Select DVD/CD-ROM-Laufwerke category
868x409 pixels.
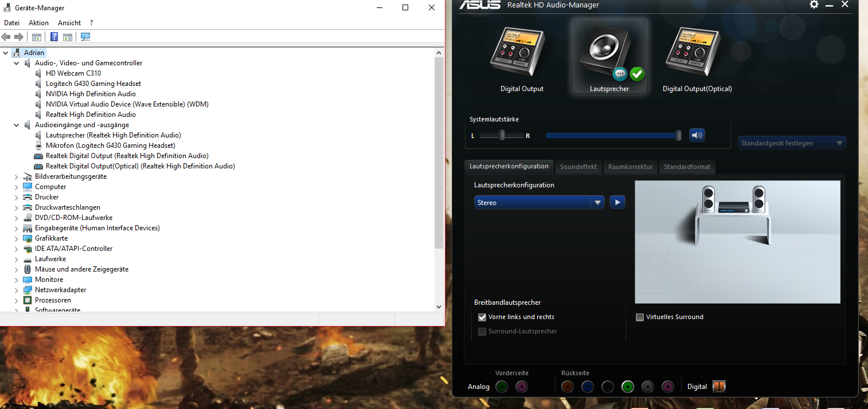tap(73, 218)
